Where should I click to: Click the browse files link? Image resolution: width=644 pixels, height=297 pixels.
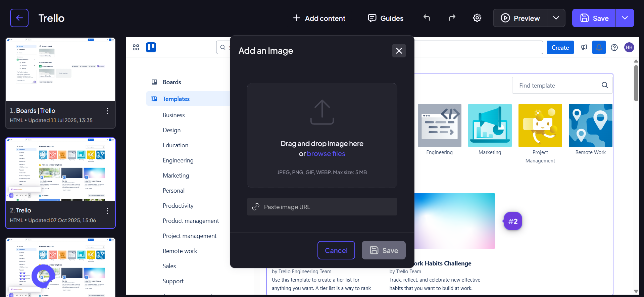(326, 154)
